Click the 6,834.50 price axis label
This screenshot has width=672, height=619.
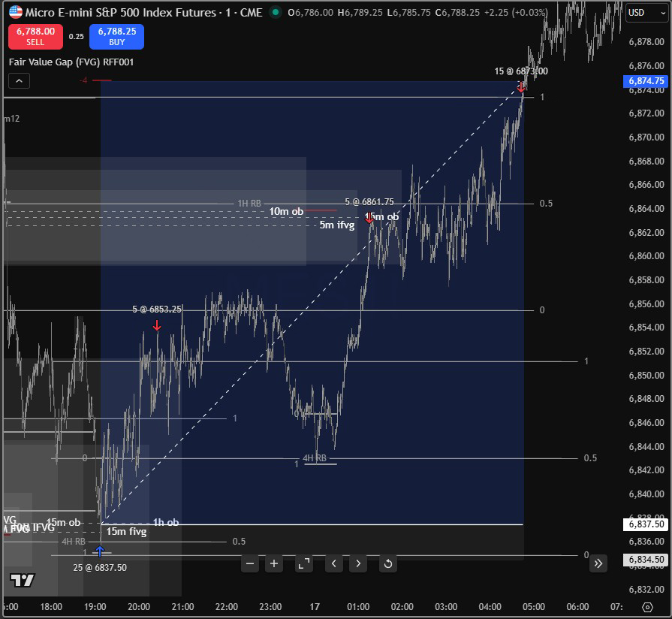click(646, 560)
